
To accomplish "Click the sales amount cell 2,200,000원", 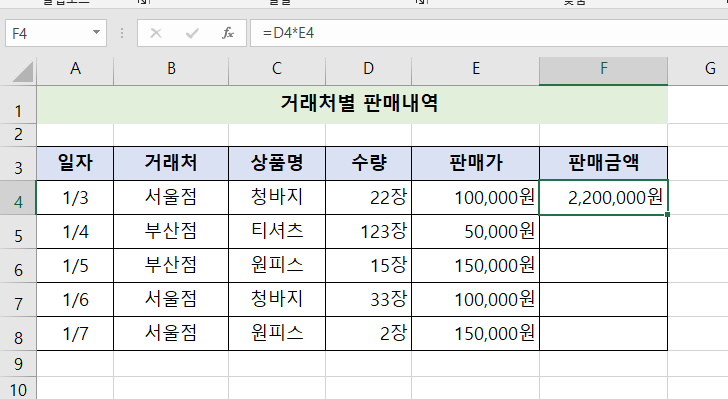I will coord(604,197).
